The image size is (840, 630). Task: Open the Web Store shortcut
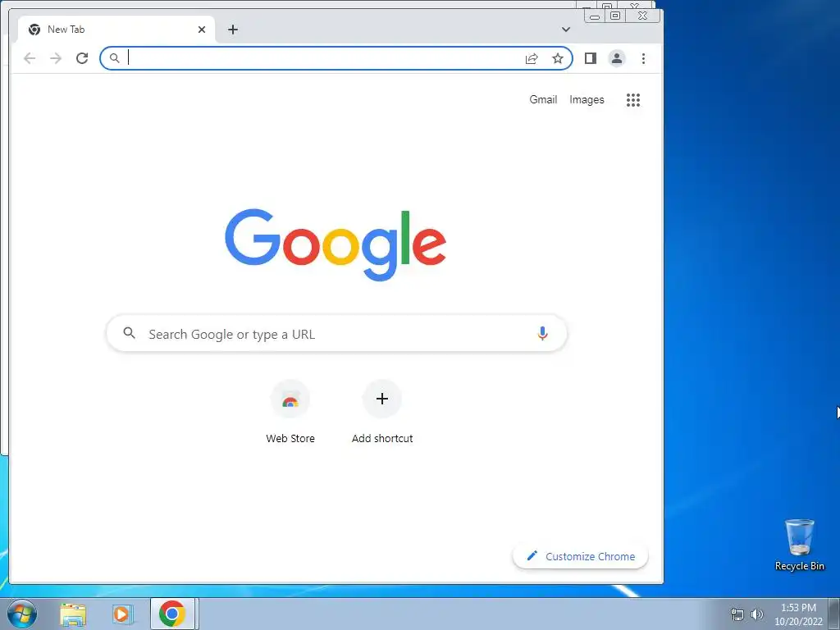pos(290,412)
